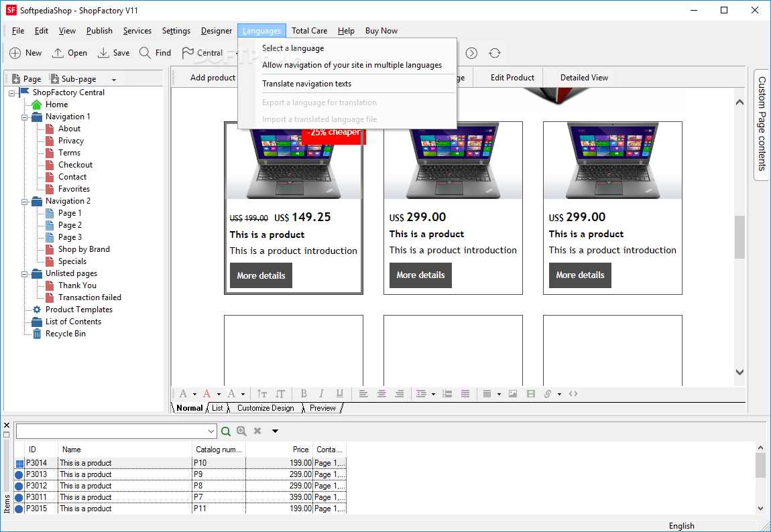Select the Checkout page in tree
The image size is (771, 532).
[75, 165]
